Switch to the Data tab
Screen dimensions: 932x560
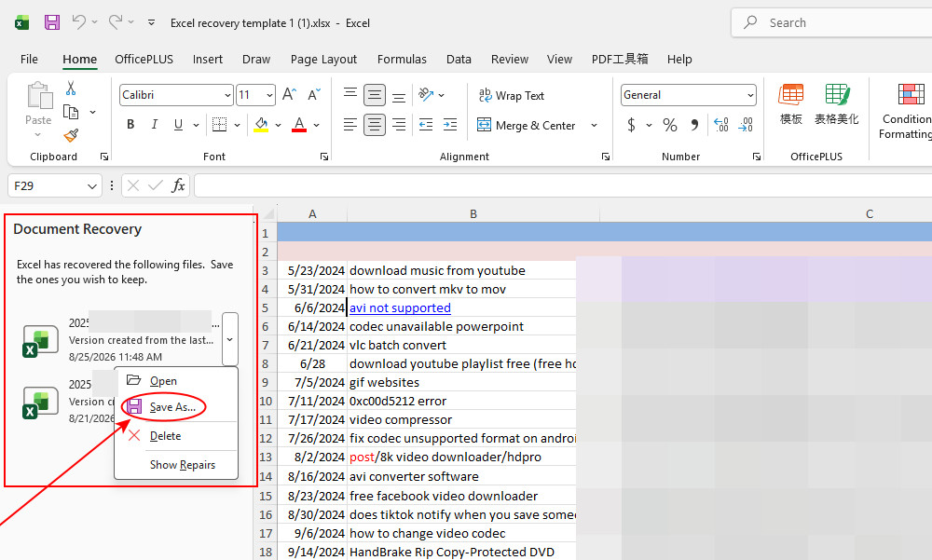click(x=459, y=59)
